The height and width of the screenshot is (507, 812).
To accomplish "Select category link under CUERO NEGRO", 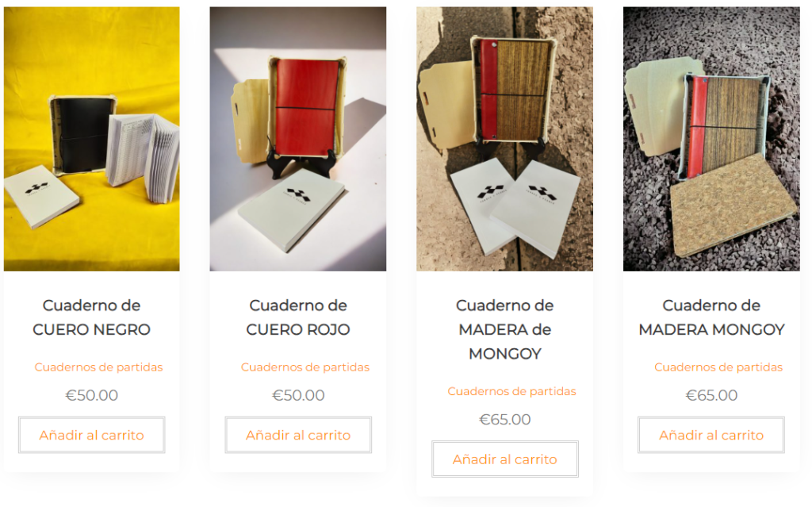I will coord(98,367).
